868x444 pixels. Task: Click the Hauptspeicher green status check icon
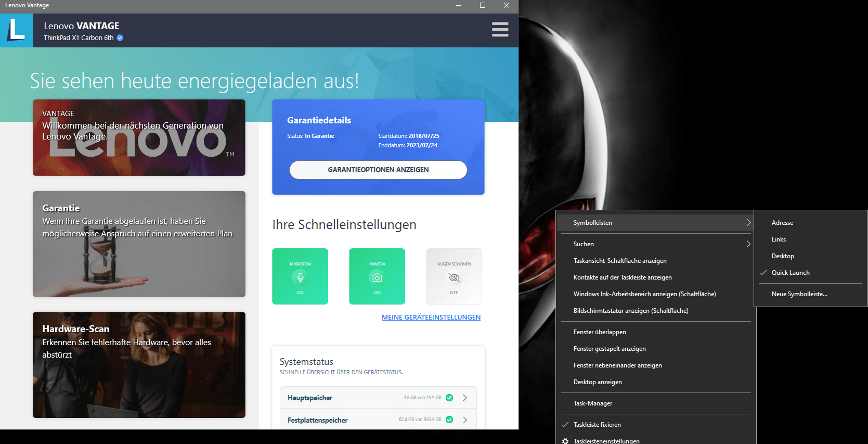pyautogui.click(x=449, y=398)
